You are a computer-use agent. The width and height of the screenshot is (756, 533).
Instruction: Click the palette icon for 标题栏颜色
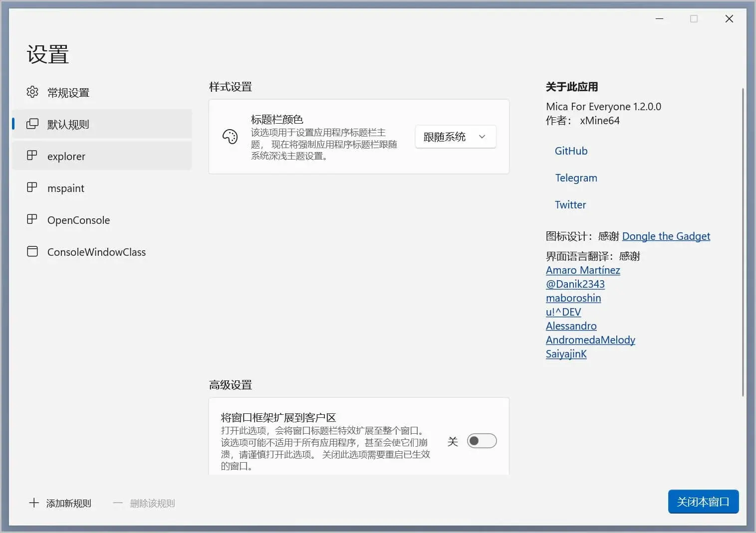230,137
